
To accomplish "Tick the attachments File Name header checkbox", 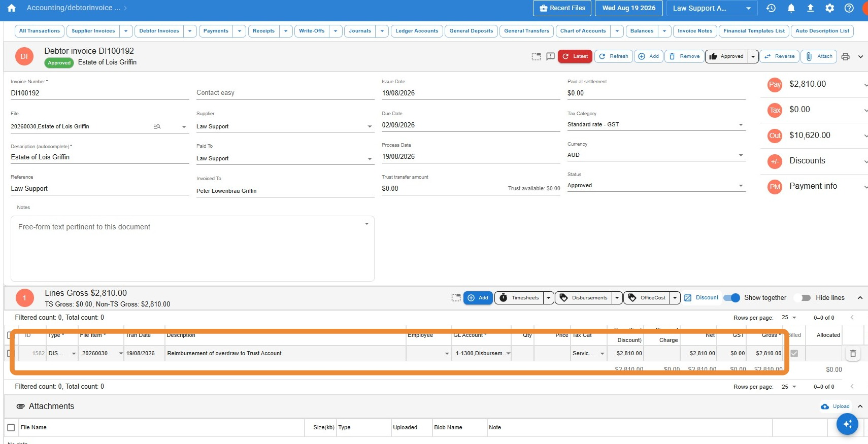I will (11, 428).
